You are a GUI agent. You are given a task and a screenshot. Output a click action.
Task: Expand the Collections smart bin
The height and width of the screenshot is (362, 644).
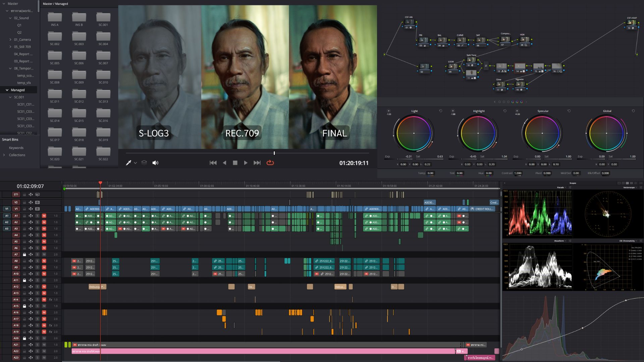click(4, 155)
